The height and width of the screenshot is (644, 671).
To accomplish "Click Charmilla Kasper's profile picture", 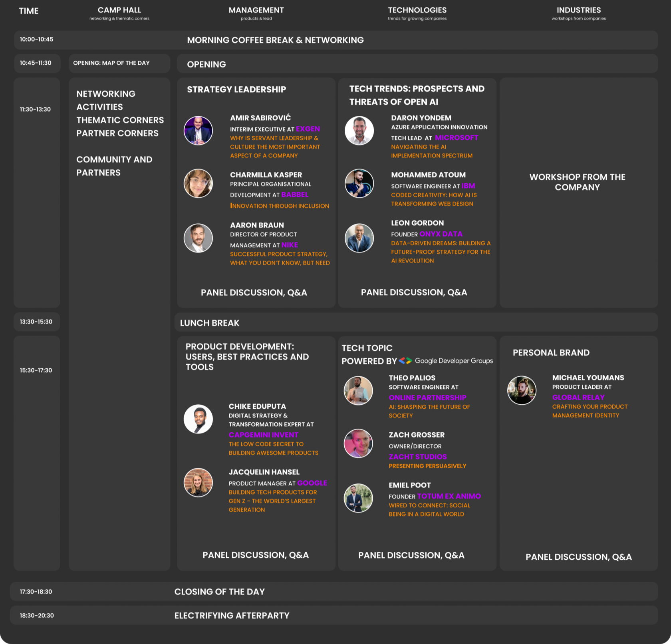I will pyautogui.click(x=198, y=183).
